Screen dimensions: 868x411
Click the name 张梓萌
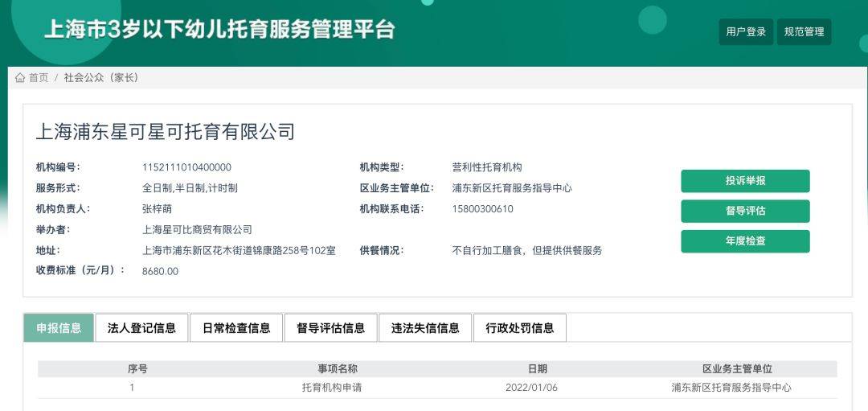[158, 209]
